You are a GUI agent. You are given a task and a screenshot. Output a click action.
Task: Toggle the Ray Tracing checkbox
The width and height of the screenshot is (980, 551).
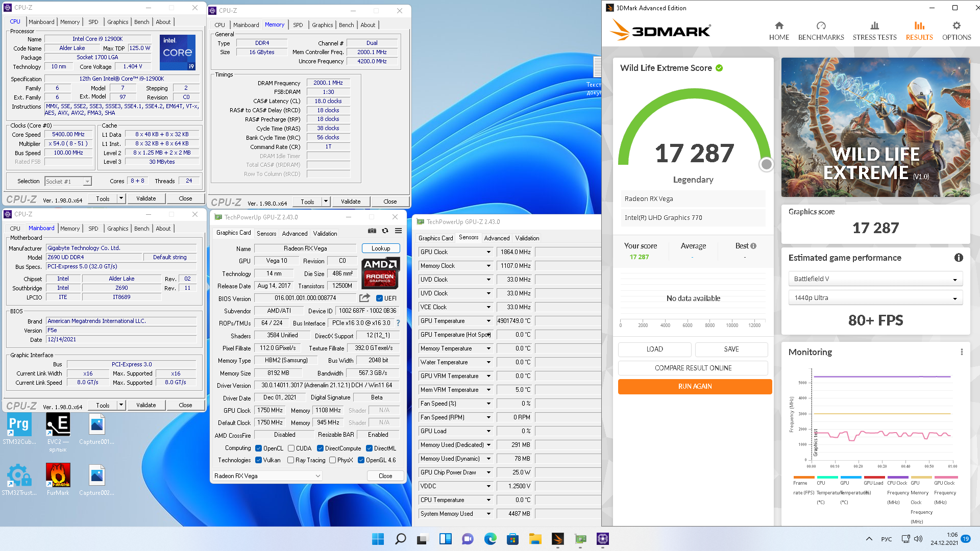[x=290, y=460]
